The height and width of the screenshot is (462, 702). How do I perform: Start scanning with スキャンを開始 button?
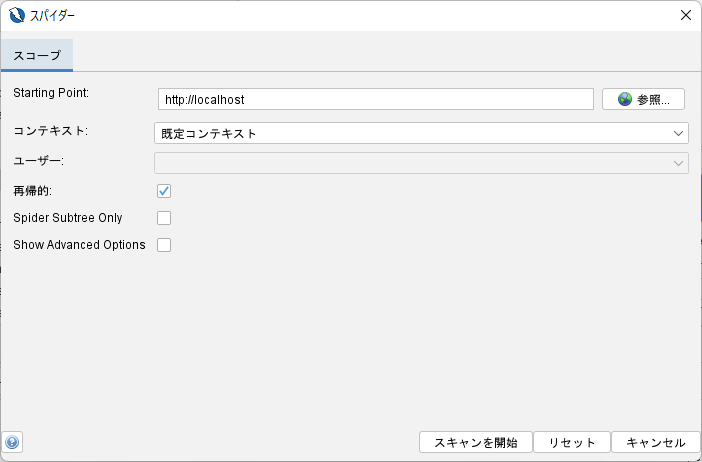[x=475, y=442]
